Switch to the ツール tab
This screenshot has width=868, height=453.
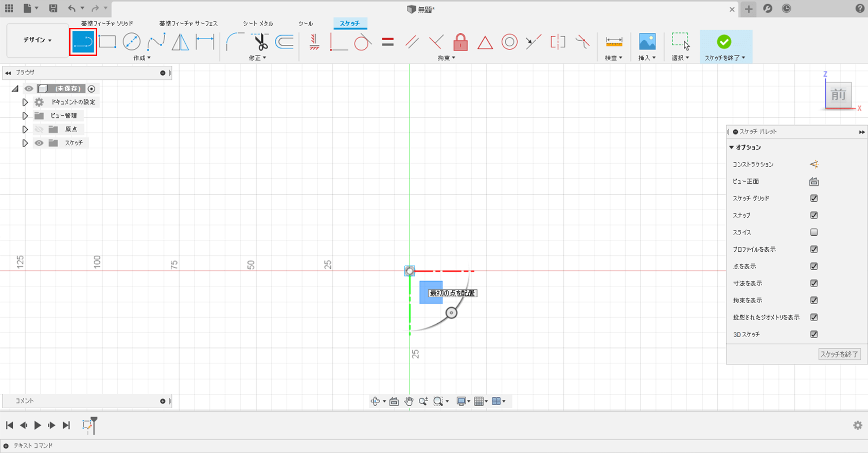(x=306, y=23)
